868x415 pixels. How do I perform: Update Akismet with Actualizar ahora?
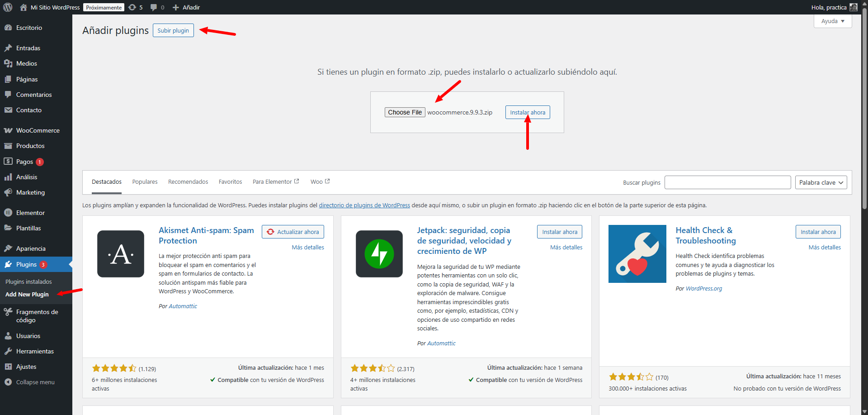coord(293,232)
